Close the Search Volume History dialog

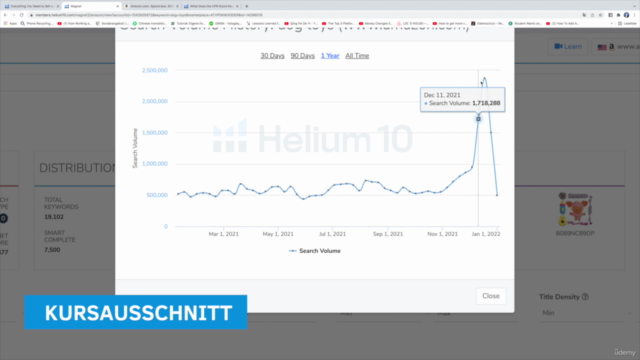coord(491,296)
